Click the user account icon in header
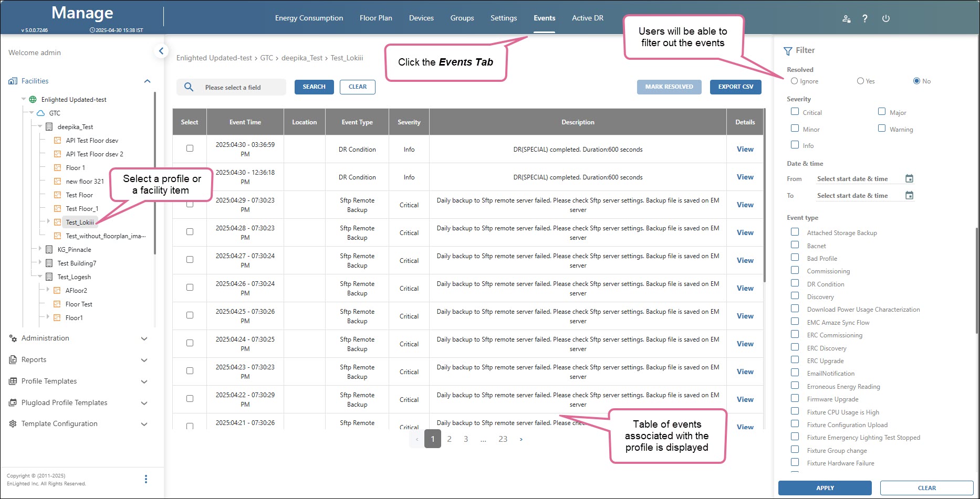Screen dimensions: 980x499 tap(846, 18)
